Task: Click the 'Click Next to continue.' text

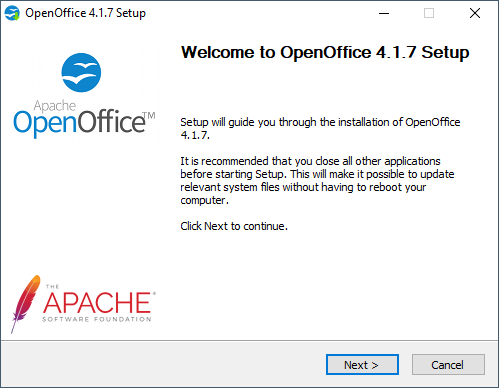Action: [x=234, y=226]
